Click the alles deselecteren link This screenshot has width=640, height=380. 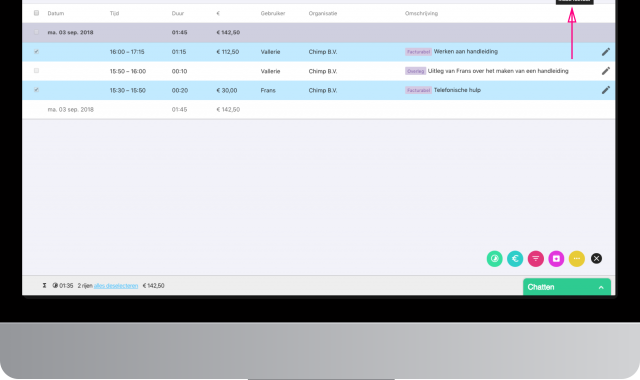pyautogui.click(x=116, y=286)
